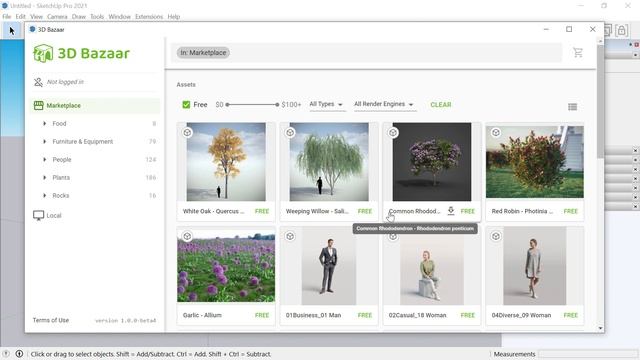Open the 02Casual_18 Woman thumbnail
The height and width of the screenshot is (360, 640).
(x=432, y=266)
